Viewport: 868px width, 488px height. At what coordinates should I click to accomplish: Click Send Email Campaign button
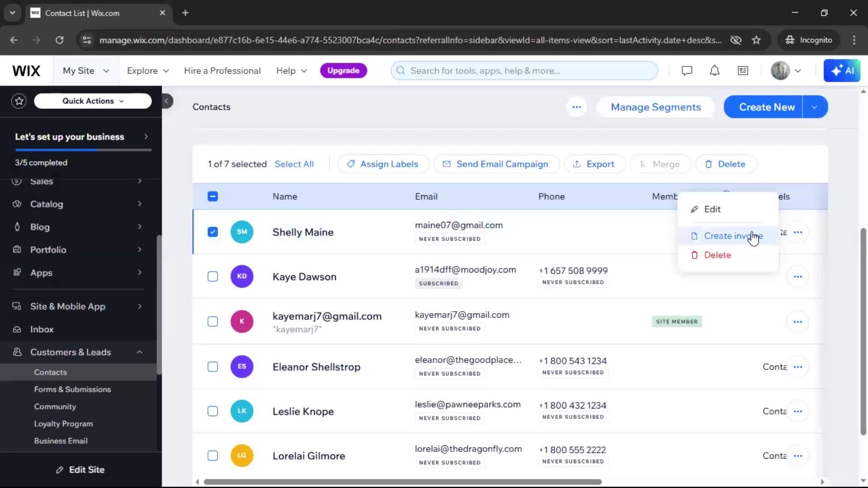point(496,164)
